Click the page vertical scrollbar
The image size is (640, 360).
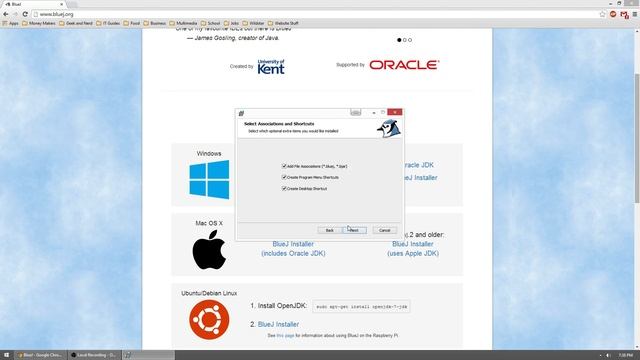tap(637, 138)
